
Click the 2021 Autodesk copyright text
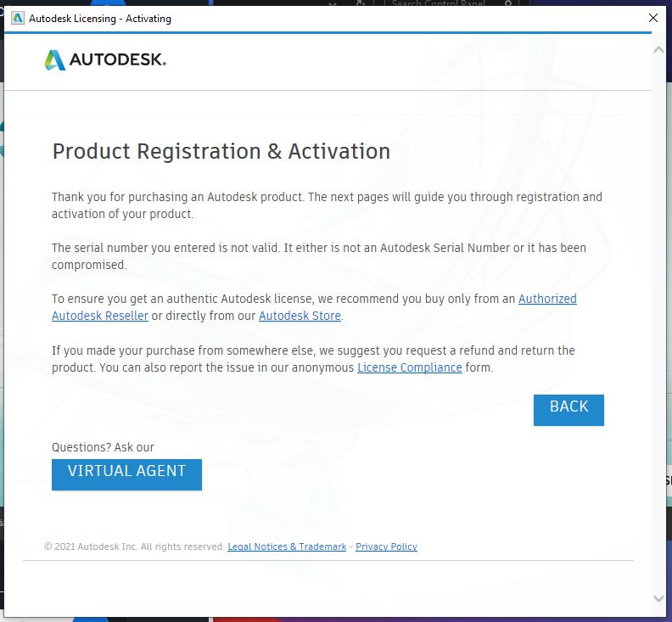(x=134, y=546)
